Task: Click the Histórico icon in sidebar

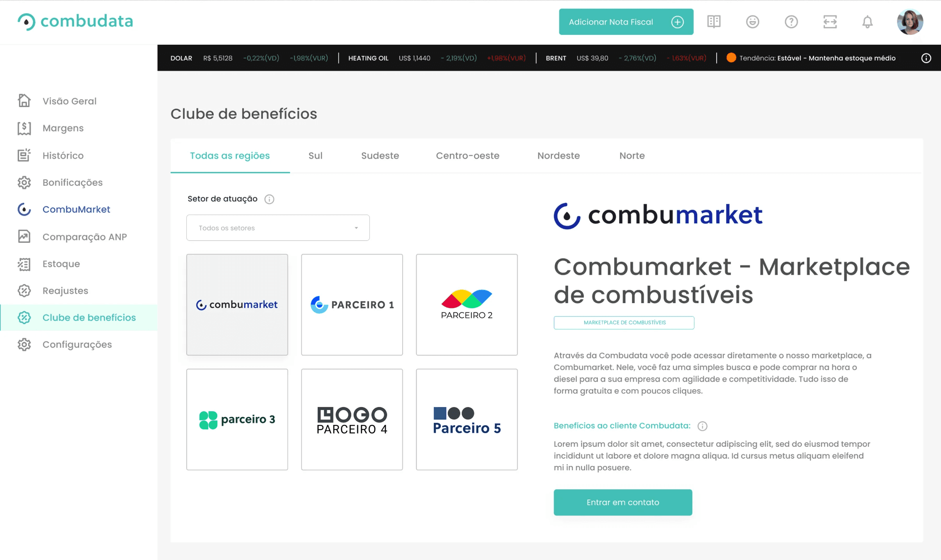Action: (x=24, y=155)
